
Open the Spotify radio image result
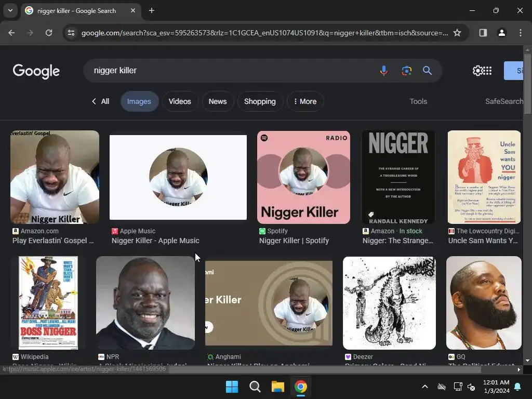pyautogui.click(x=303, y=177)
